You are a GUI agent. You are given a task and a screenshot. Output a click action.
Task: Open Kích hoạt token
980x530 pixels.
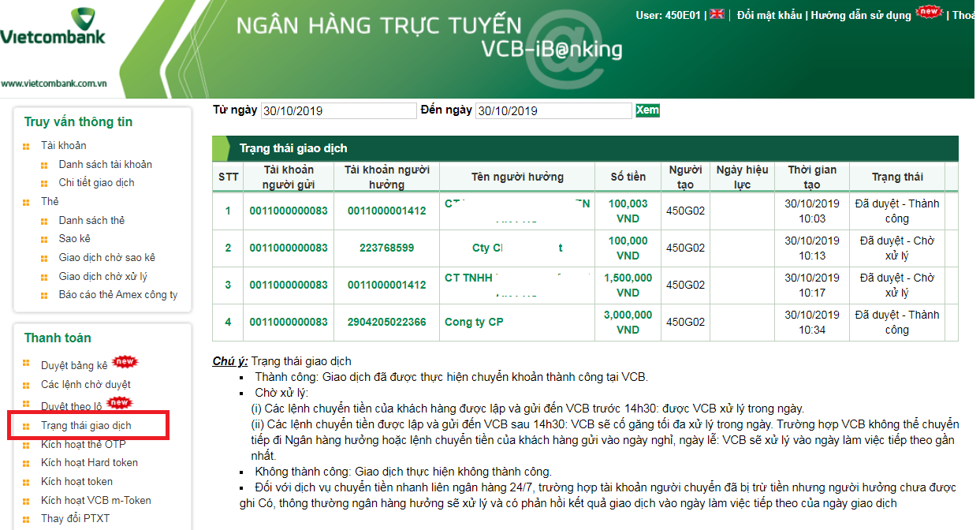(76, 482)
